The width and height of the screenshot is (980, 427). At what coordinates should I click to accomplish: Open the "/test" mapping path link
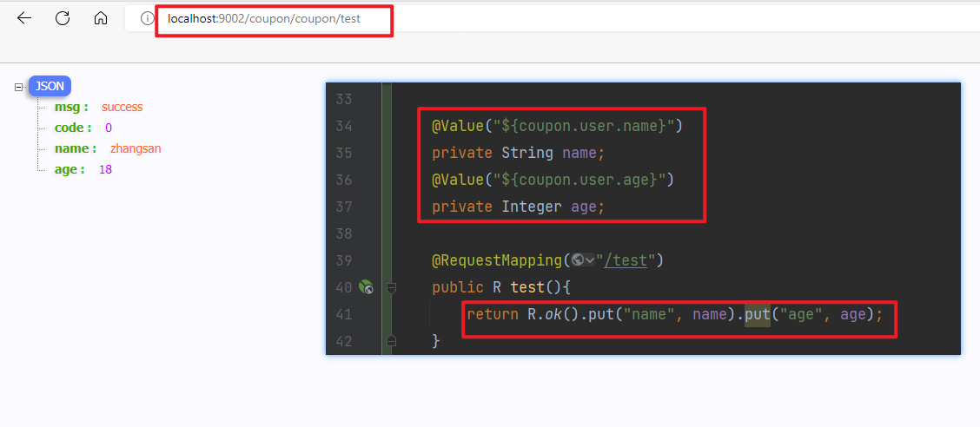(625, 259)
